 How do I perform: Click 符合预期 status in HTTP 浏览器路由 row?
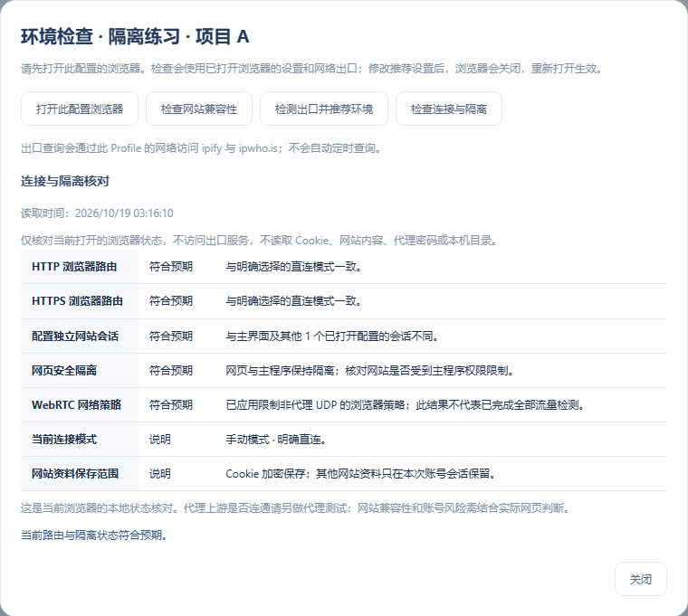tap(171, 267)
